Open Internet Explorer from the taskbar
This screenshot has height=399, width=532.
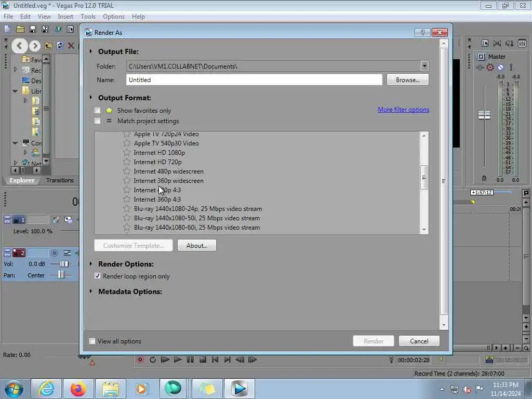pyautogui.click(x=46, y=389)
